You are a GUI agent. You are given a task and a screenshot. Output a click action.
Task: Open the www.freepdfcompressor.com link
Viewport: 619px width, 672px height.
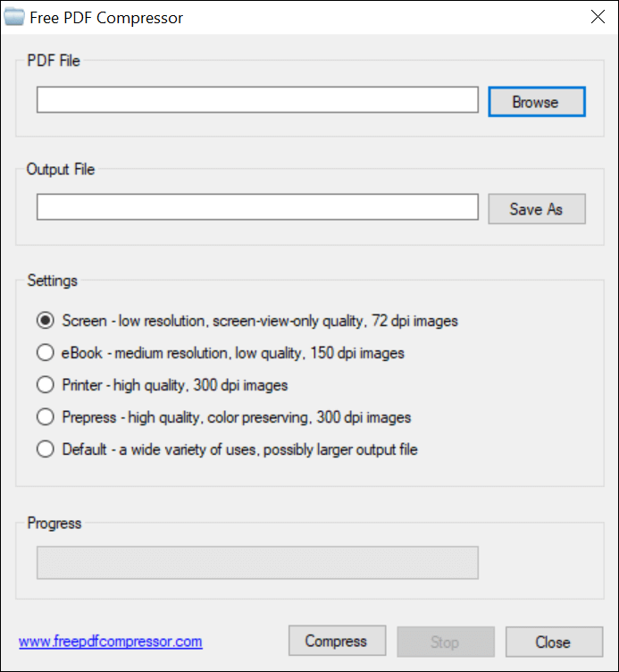(x=111, y=642)
